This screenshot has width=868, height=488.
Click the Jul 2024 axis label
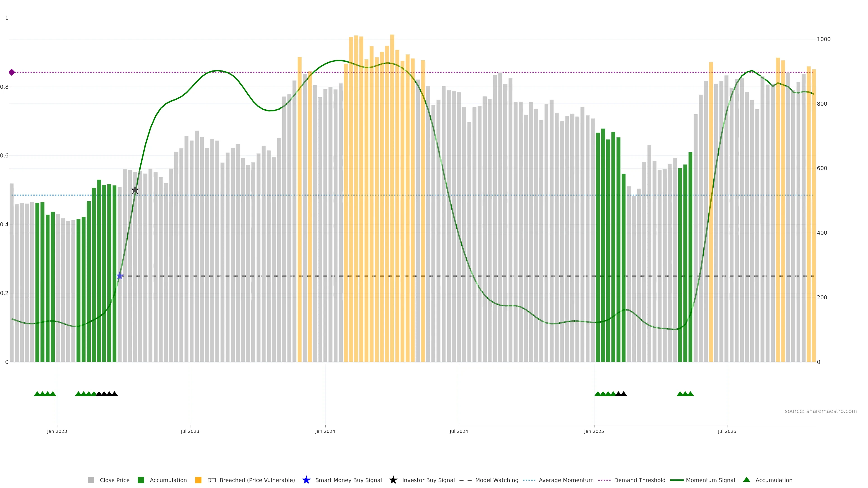pyautogui.click(x=459, y=431)
